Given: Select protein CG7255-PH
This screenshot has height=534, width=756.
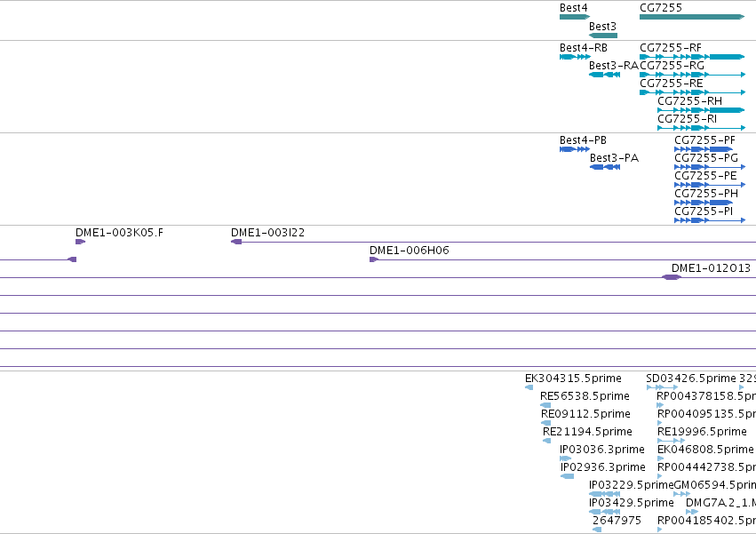Looking at the screenshot, I should click(706, 194).
